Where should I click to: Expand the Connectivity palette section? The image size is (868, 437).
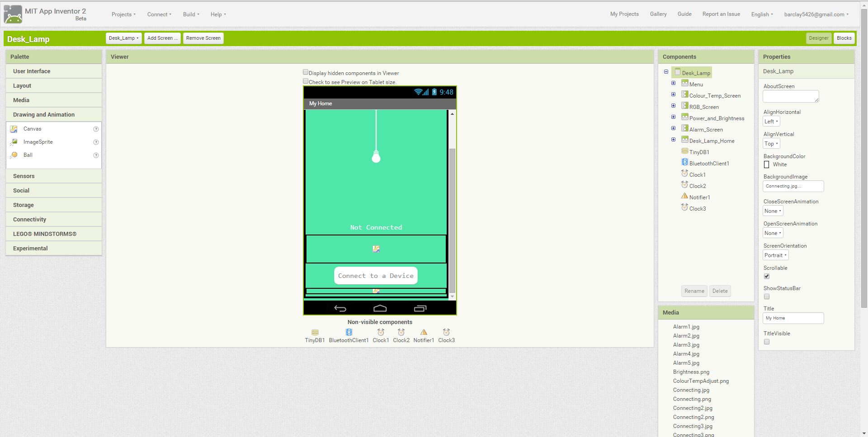pos(54,220)
